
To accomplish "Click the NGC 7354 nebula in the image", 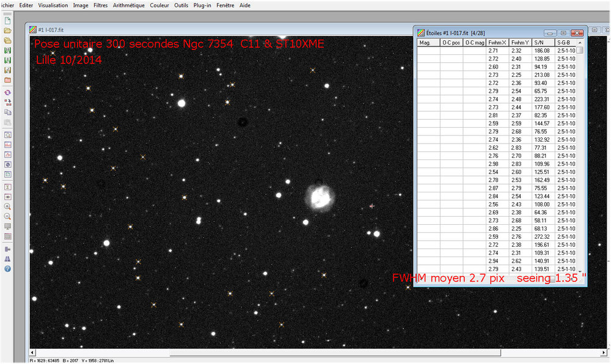I will 320,197.
